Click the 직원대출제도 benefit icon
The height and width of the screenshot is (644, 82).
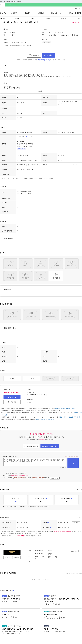tap(26, 276)
